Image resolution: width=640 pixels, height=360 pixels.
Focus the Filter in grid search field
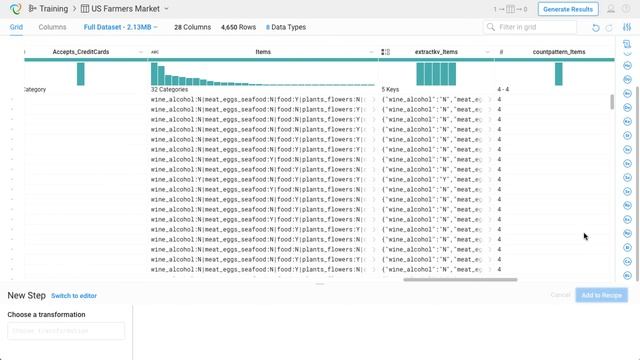(530, 27)
